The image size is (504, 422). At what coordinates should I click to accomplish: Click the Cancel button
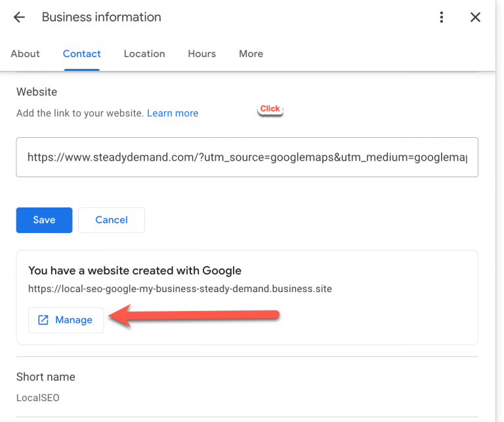[112, 220]
